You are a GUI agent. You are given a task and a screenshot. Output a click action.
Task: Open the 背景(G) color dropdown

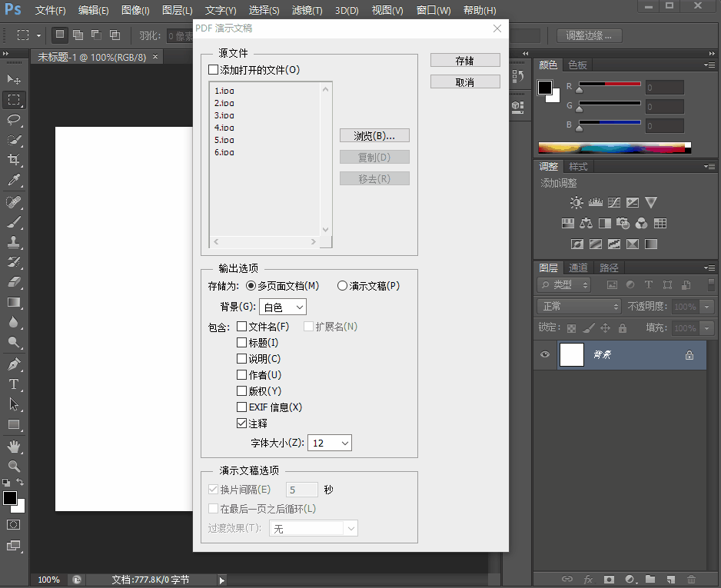(x=282, y=305)
